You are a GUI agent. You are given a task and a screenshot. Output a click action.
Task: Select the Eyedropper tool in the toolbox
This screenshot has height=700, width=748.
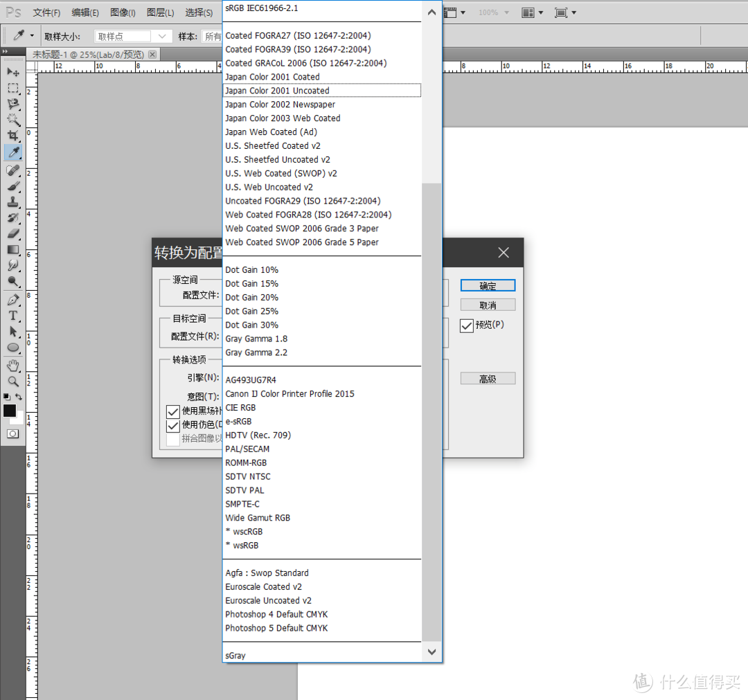[13, 152]
